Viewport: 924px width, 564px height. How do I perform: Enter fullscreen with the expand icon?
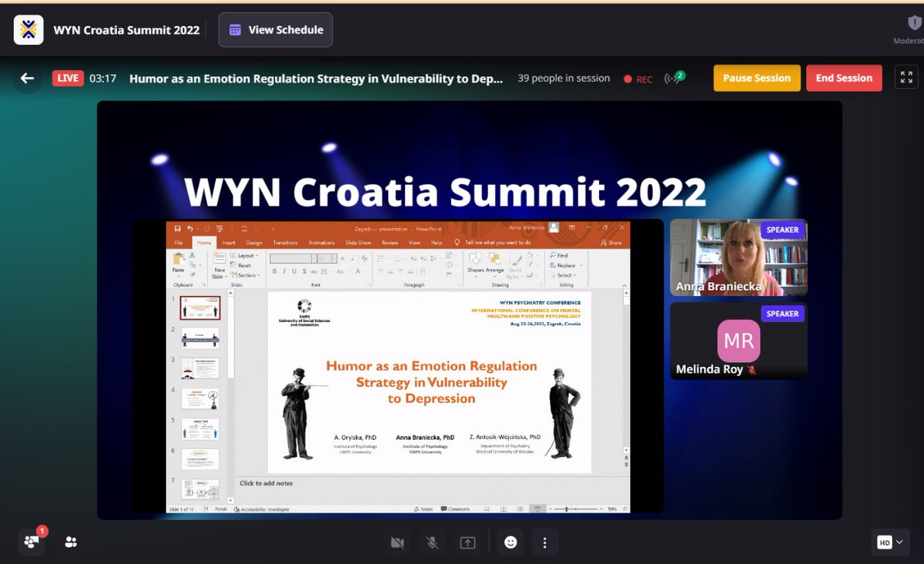pyautogui.click(x=906, y=77)
